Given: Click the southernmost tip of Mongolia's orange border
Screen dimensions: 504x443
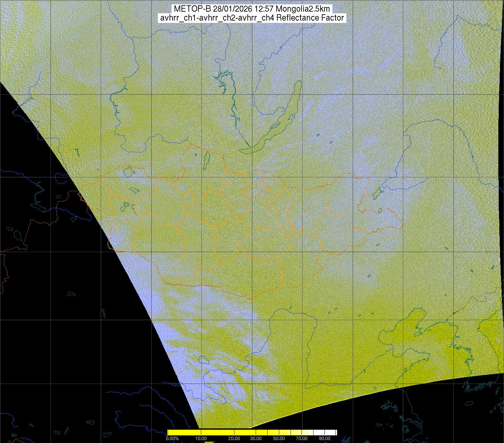Looking at the screenshot, I should [x=251, y=299].
